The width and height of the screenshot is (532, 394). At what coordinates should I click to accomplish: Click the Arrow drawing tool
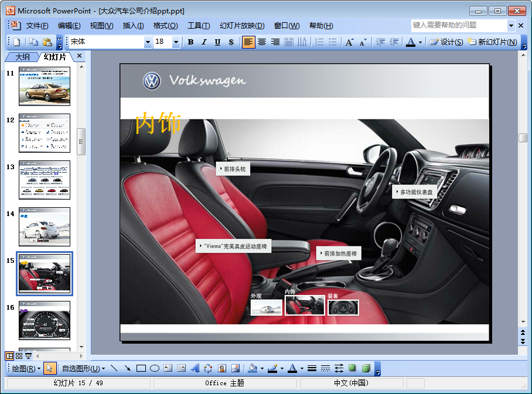(x=127, y=368)
